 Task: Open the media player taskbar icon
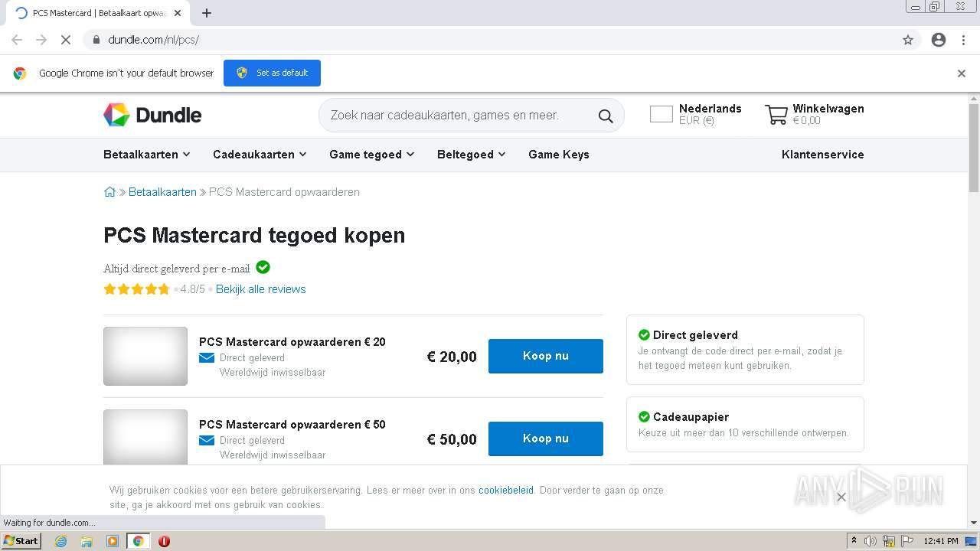pyautogui.click(x=113, y=541)
